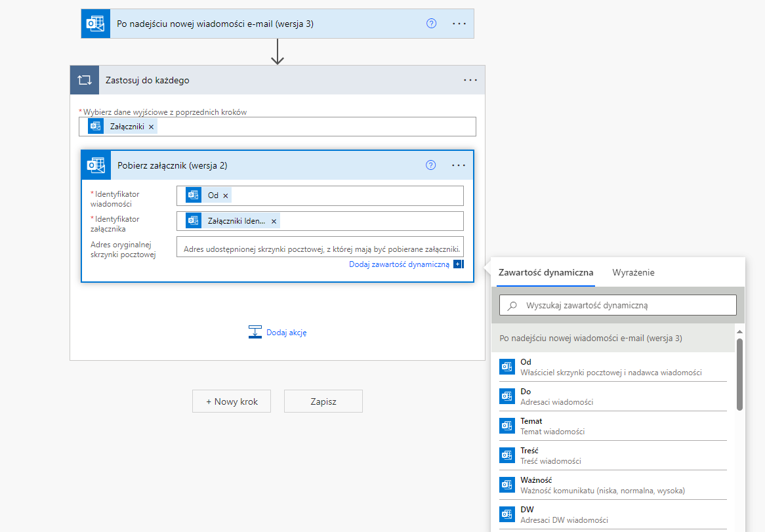
Task: Click Dodaj zawartość dynamiczną link
Action: (x=399, y=264)
